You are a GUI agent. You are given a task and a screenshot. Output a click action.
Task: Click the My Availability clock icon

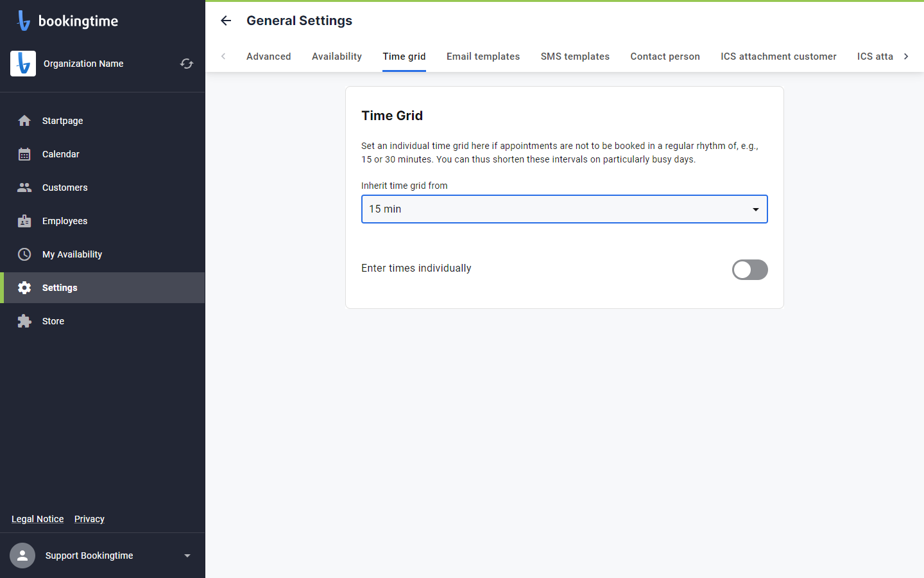pos(24,254)
